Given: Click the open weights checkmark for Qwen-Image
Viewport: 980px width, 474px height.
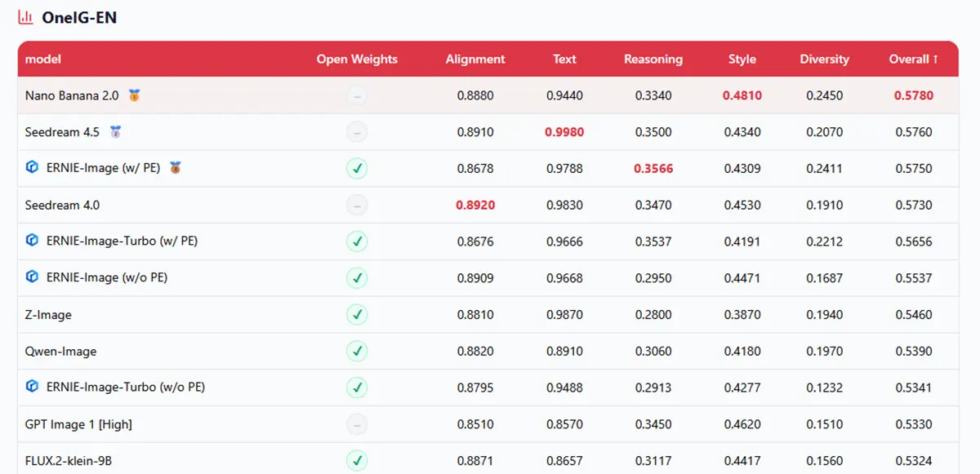Looking at the screenshot, I should [x=357, y=351].
